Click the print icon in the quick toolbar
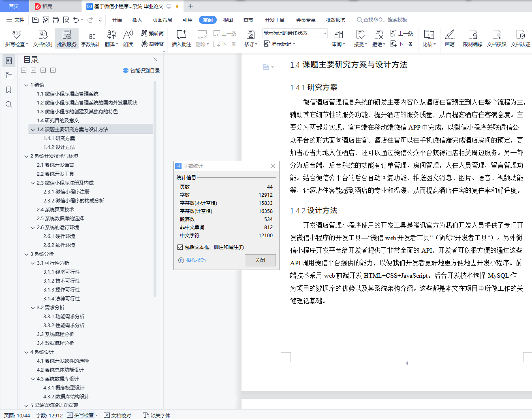532x419 pixels. (x=56, y=20)
